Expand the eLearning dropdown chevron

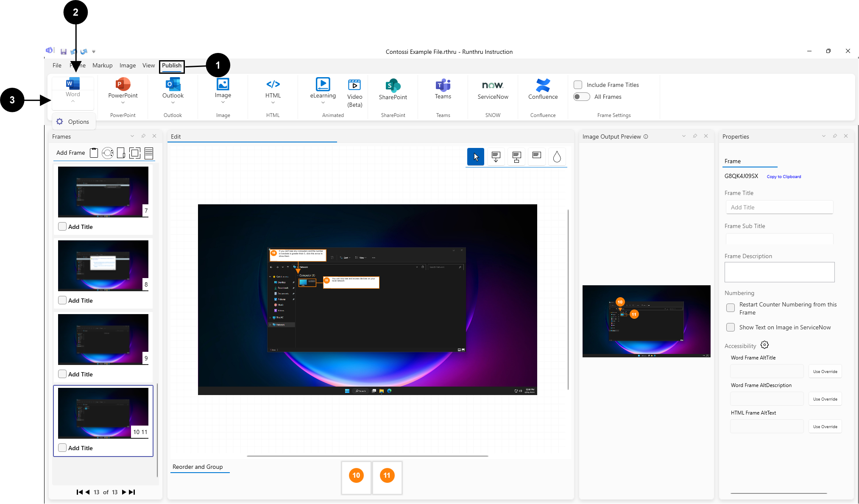point(323,103)
